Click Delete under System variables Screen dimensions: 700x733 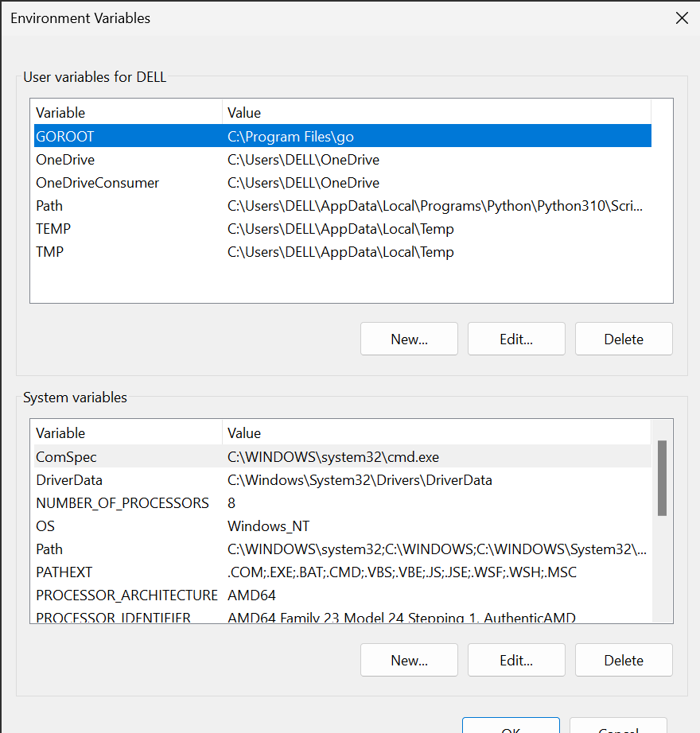click(624, 660)
